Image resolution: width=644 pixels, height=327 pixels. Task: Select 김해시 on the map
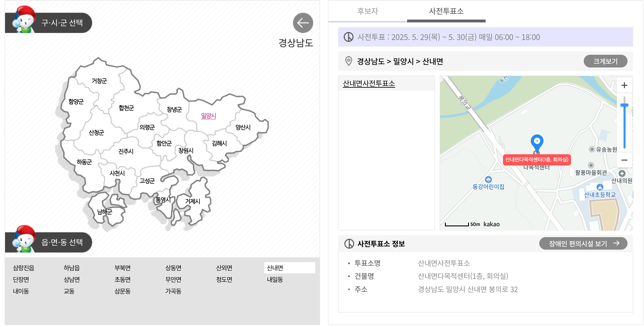219,143
